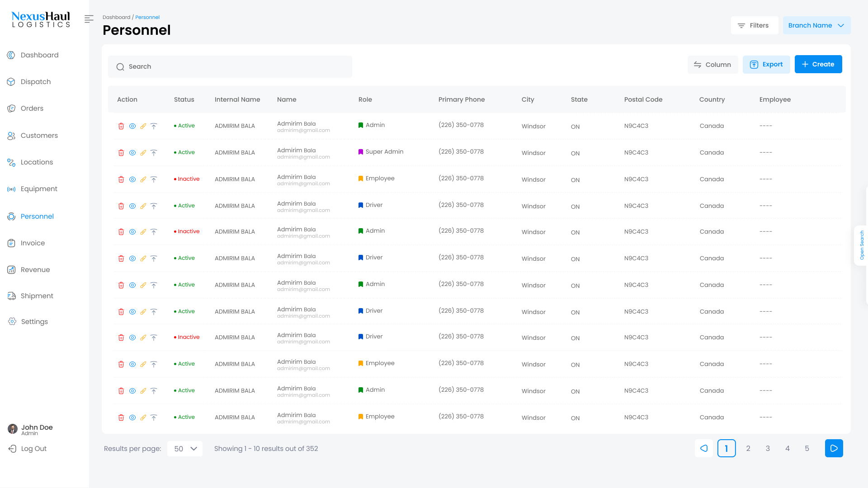Click 'Showing 1 - 10 results out of 352'
868x488 pixels.
[x=266, y=449]
